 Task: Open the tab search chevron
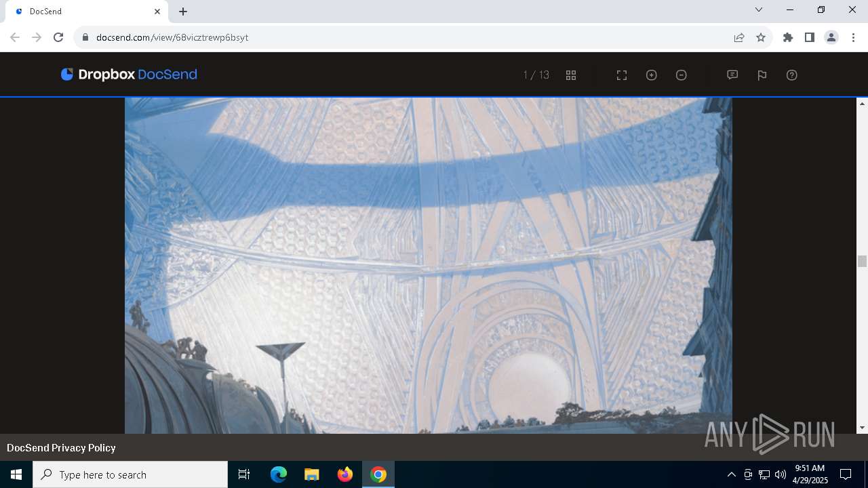click(759, 9)
